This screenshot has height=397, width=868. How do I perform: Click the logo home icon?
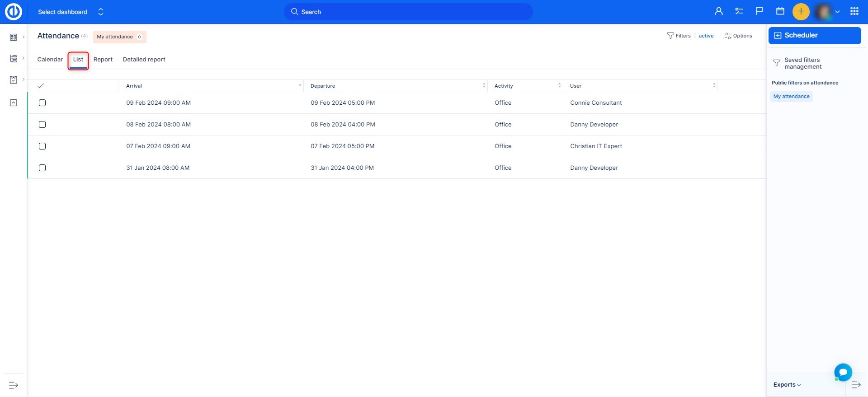(x=14, y=12)
